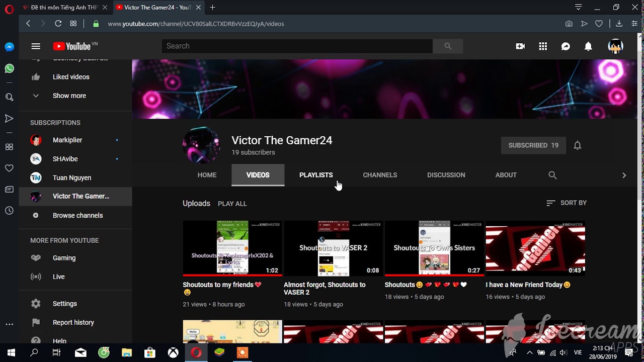Open a new browser tab
The image size is (644, 362).
tap(212, 8)
